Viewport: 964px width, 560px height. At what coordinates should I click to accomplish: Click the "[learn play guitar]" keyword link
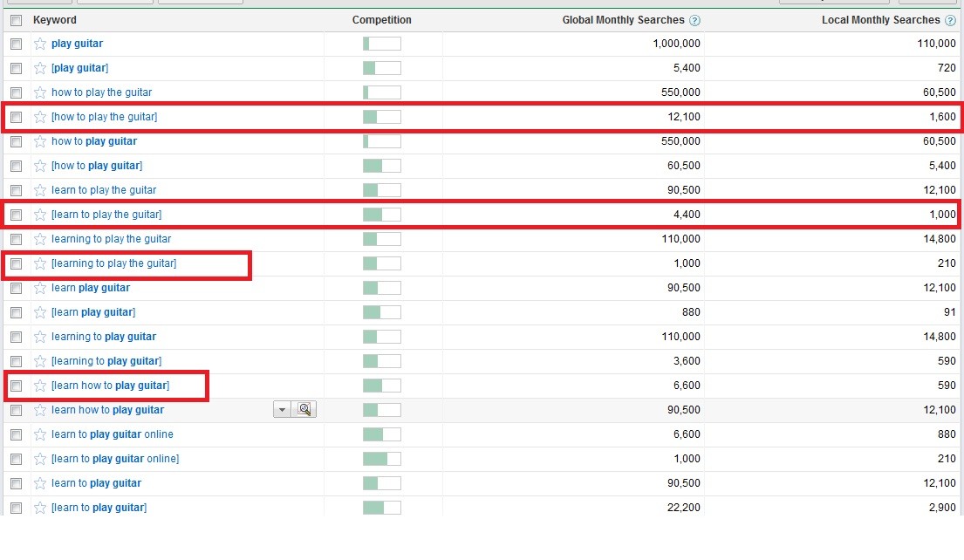(93, 312)
